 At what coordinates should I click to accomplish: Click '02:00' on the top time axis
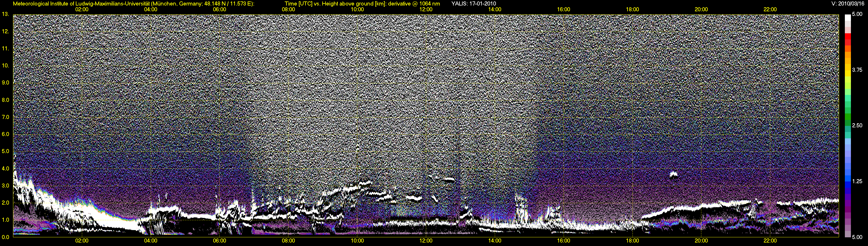82,10
